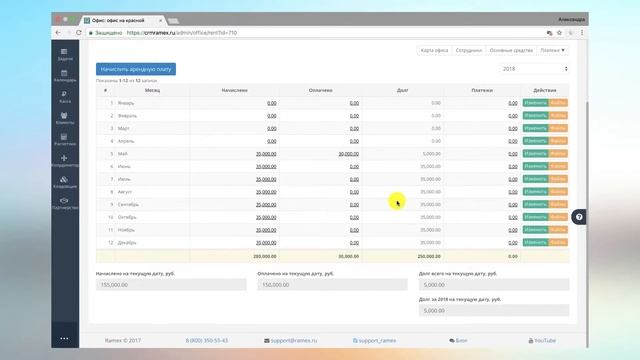
Task: Click the Долг за 2018 field
Action: click(x=494, y=310)
